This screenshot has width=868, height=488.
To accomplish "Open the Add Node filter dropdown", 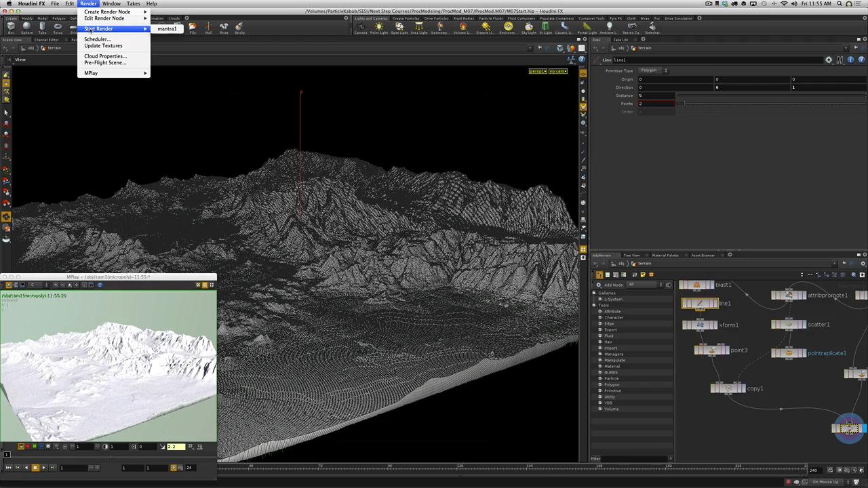I will tap(645, 285).
